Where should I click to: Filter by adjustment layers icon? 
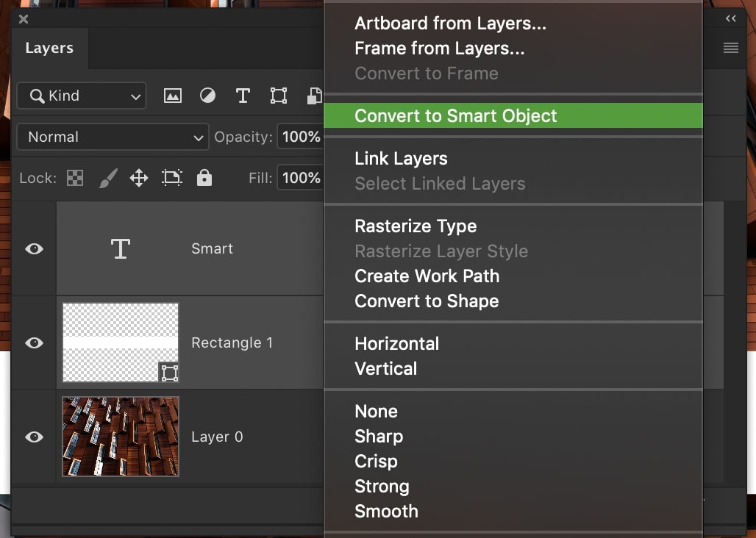[x=207, y=96]
